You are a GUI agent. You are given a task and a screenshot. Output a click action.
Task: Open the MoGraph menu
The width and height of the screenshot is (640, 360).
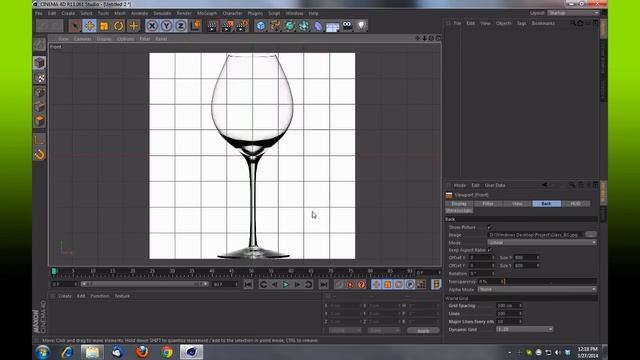[207, 13]
